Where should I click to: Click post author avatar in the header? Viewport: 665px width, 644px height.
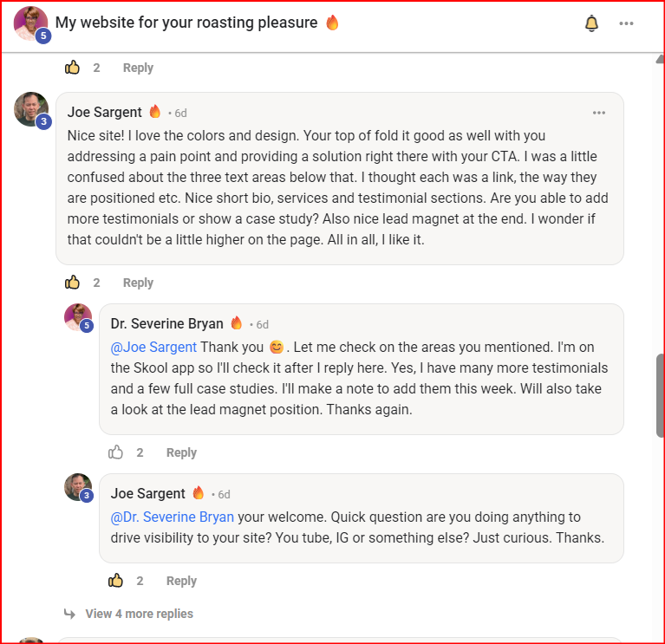[x=30, y=23]
